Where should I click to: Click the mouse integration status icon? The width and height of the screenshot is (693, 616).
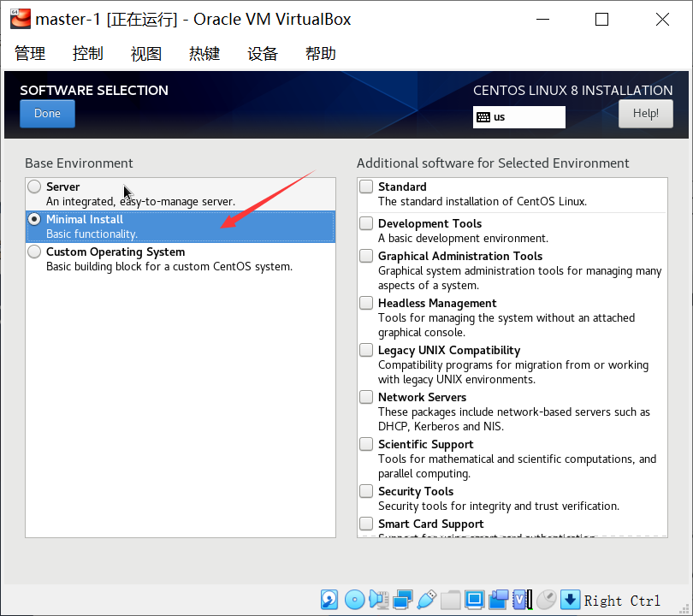click(x=546, y=600)
